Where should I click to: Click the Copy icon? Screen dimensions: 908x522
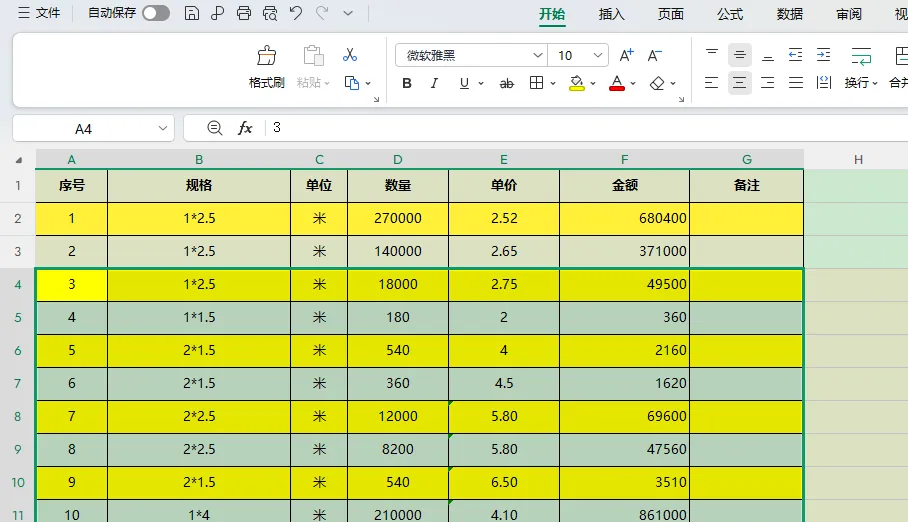pyautogui.click(x=352, y=83)
